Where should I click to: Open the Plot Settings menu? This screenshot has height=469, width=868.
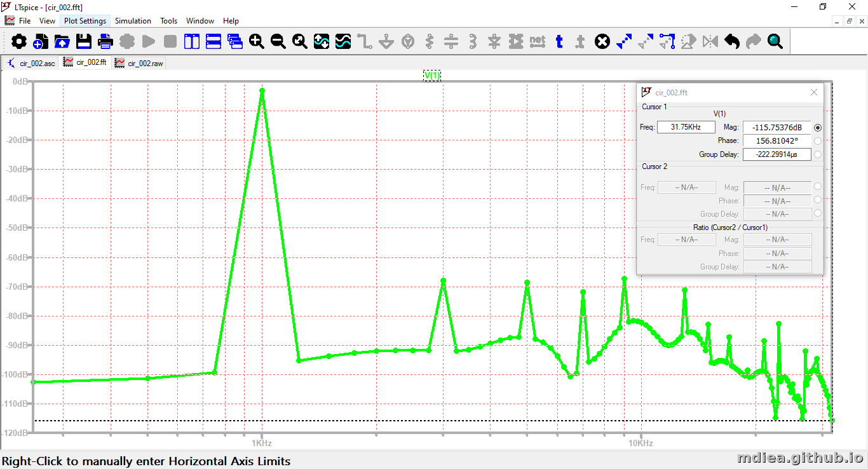85,21
